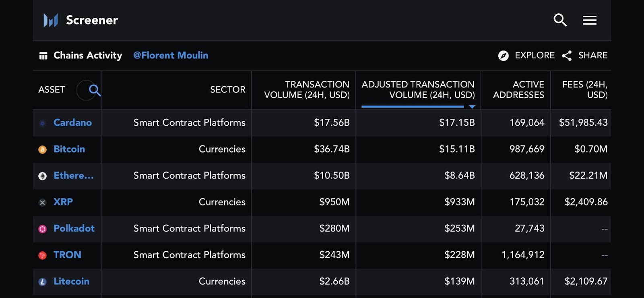Click the Chains Activity table icon
Viewport: 644px width, 298px height.
coord(43,56)
